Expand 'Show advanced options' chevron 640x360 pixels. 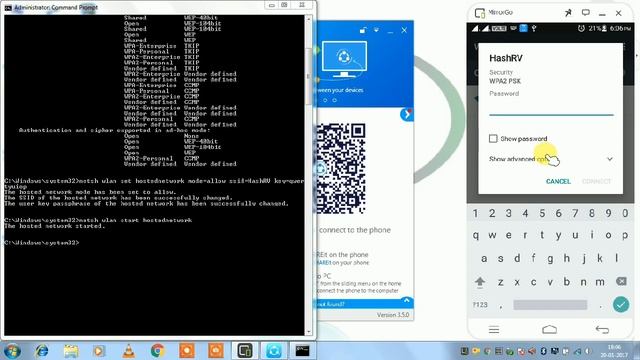(609, 159)
